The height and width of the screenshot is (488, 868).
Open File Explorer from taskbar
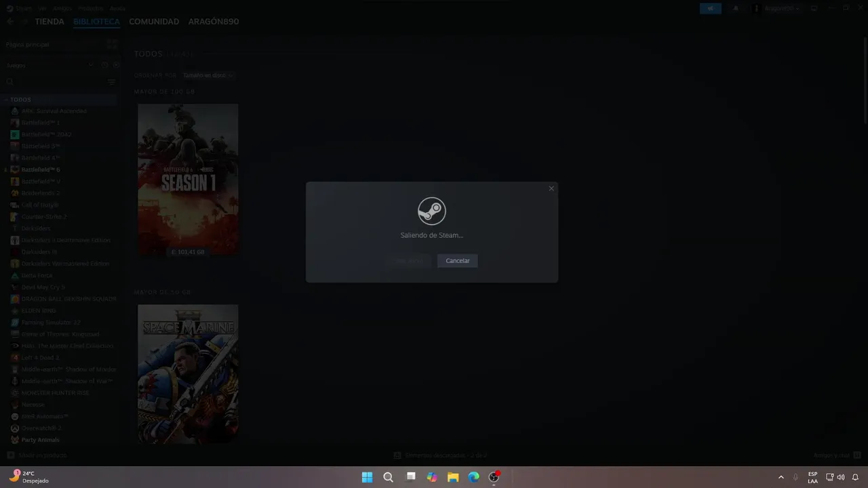(x=452, y=477)
